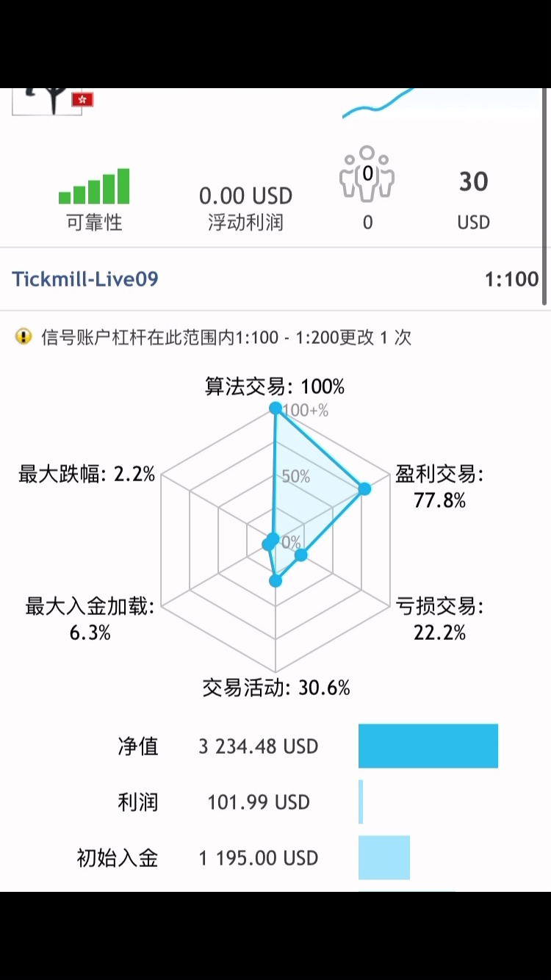Click the subscribers people icon
551x980 pixels.
[367, 173]
